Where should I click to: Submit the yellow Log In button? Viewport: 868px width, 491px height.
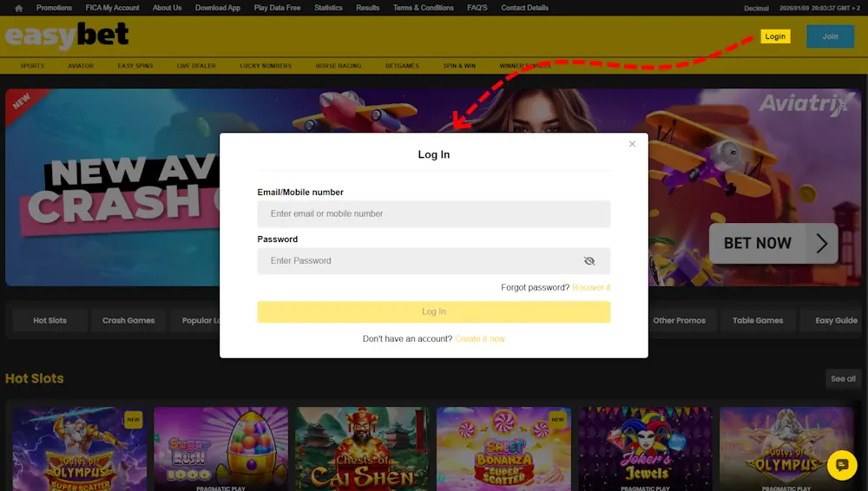click(x=433, y=311)
